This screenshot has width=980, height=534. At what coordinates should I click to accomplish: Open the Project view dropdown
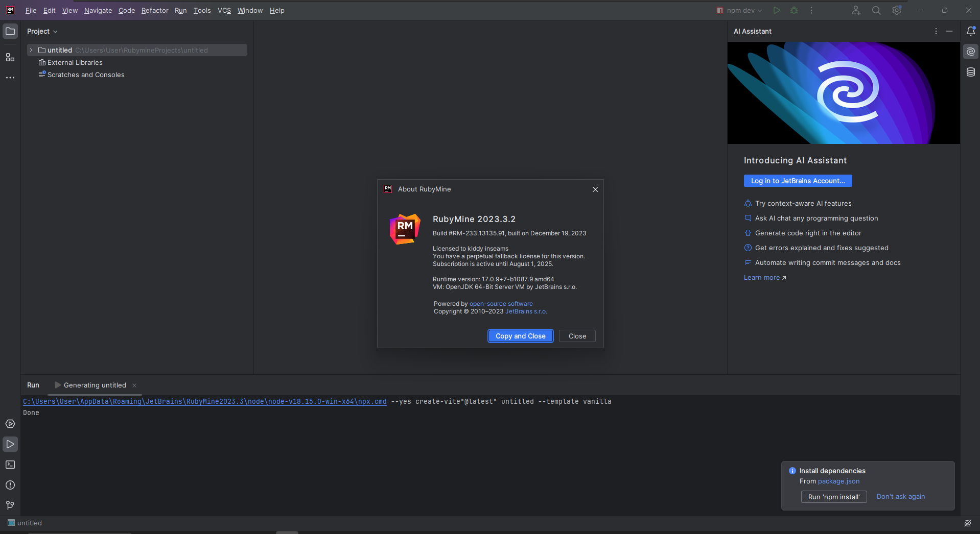coord(42,31)
